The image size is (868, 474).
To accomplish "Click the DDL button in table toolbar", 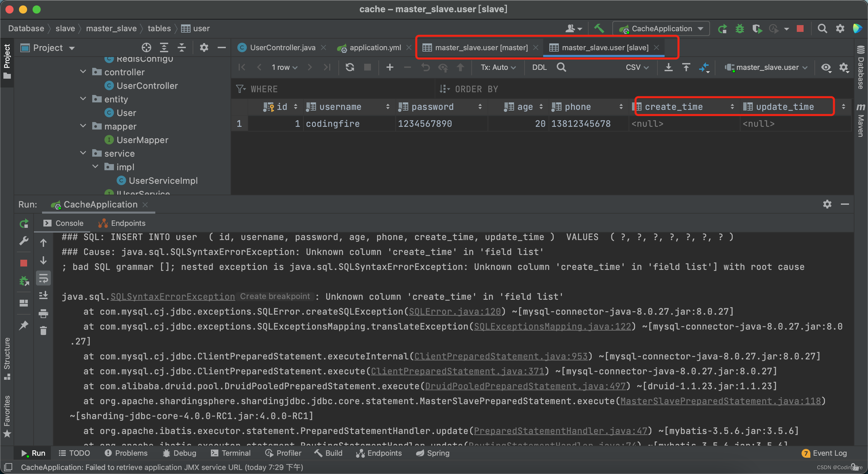I will tap(539, 67).
